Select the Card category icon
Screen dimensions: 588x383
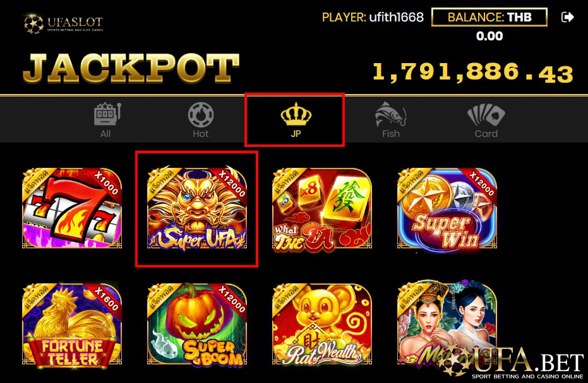[x=486, y=115]
